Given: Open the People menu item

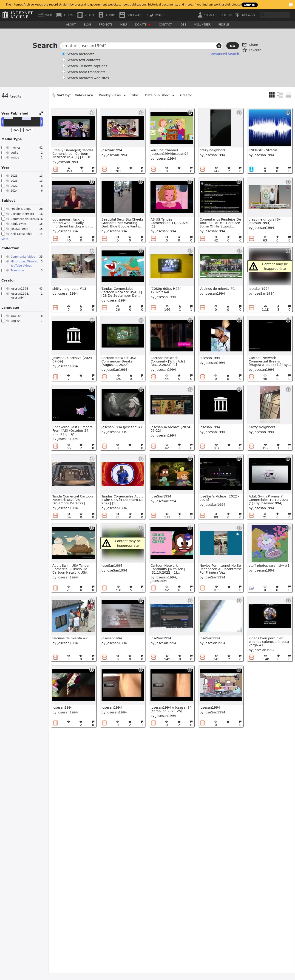Looking at the screenshot, I should [224, 24].
